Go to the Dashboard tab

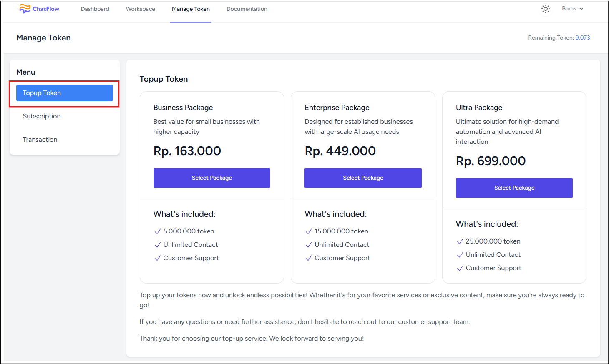pyautogui.click(x=95, y=9)
